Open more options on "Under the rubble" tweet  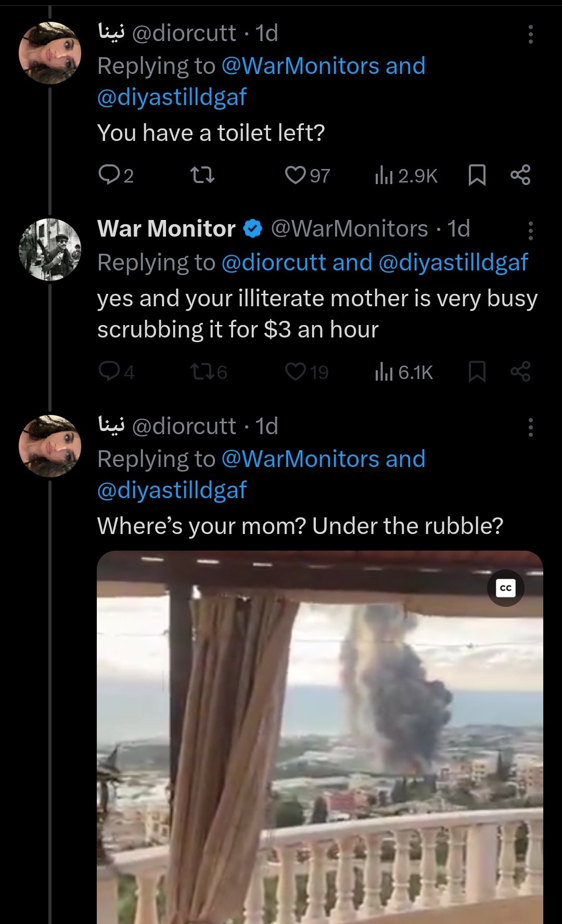pyautogui.click(x=530, y=427)
